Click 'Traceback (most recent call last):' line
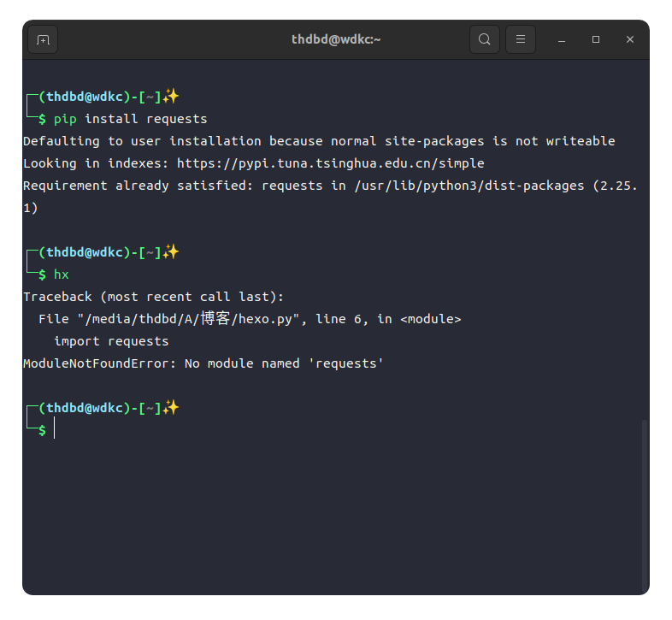 point(153,297)
